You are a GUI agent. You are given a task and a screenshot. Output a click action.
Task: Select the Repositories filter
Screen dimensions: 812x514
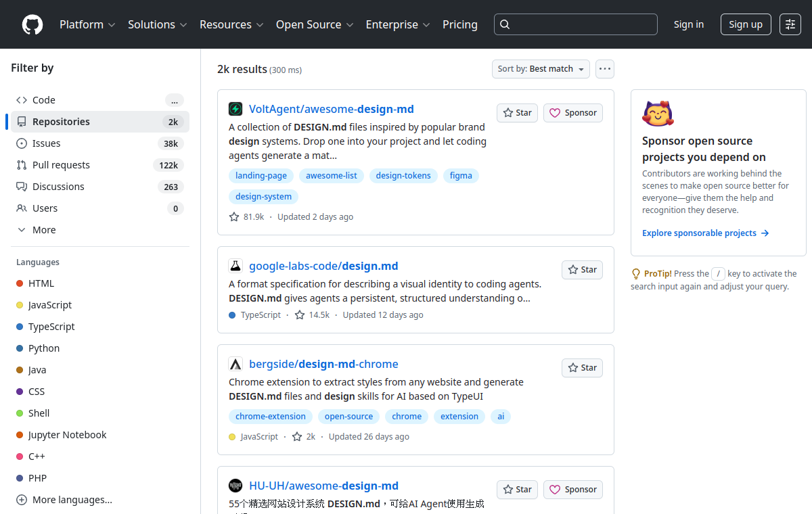click(100, 122)
